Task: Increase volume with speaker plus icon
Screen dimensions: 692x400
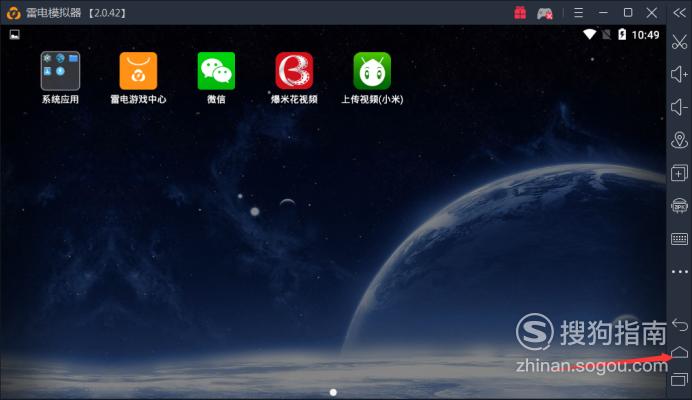Action: click(x=679, y=74)
